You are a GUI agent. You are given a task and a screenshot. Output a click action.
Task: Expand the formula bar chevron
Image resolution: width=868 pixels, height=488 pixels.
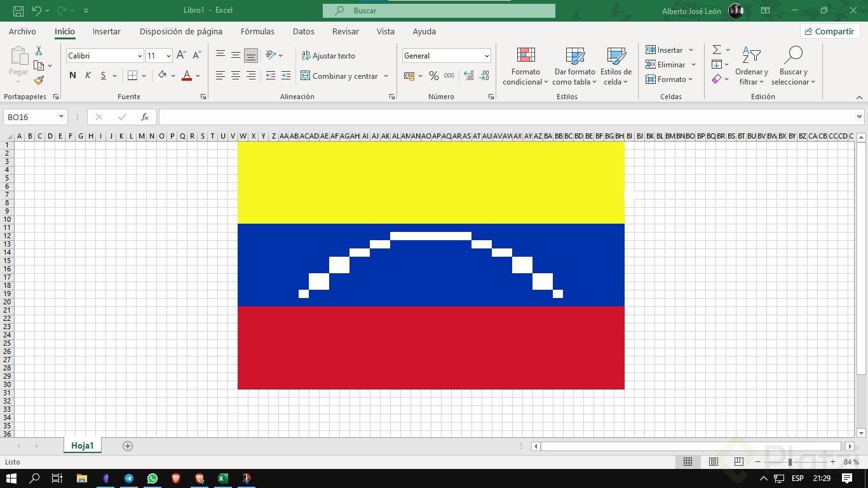(x=859, y=117)
